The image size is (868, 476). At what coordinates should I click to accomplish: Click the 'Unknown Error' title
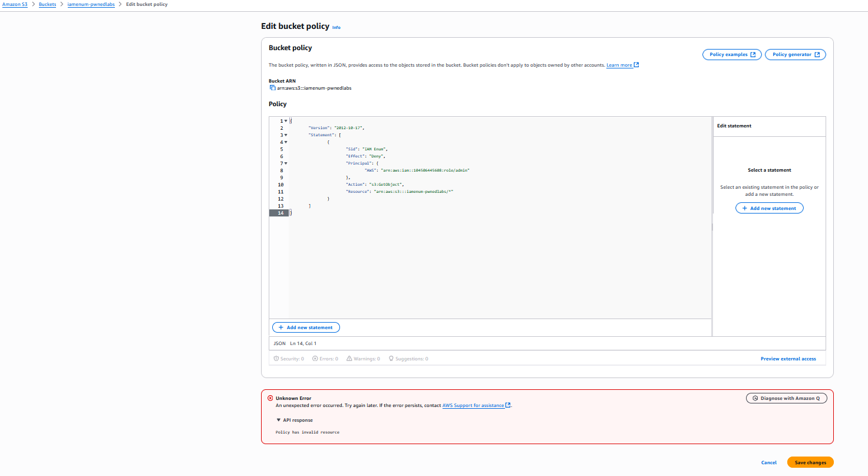[293, 398]
